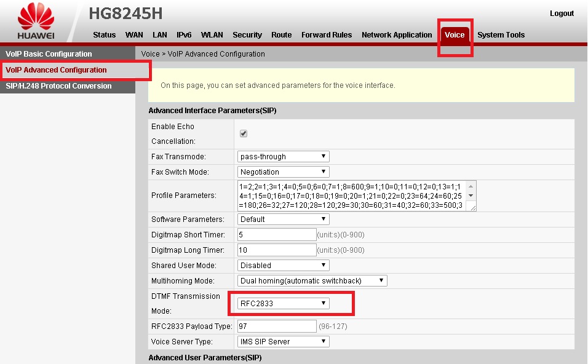Open the Voice Server Type dropdown

[283, 342]
